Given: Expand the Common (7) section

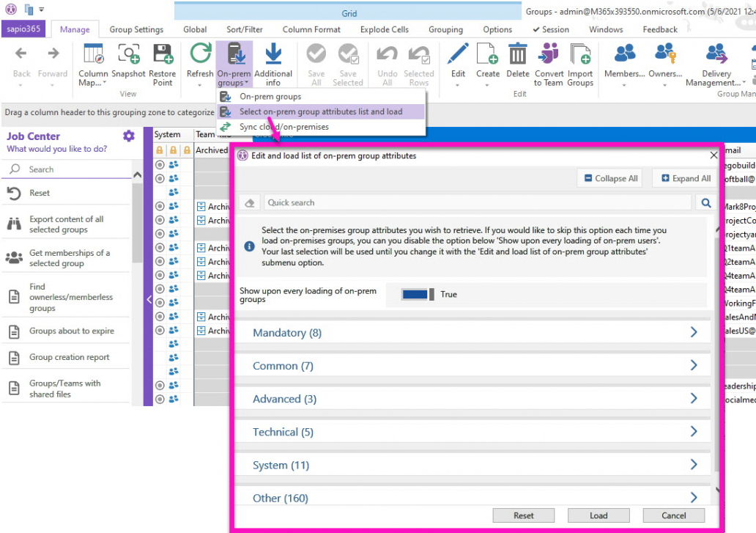Looking at the screenshot, I should point(472,366).
